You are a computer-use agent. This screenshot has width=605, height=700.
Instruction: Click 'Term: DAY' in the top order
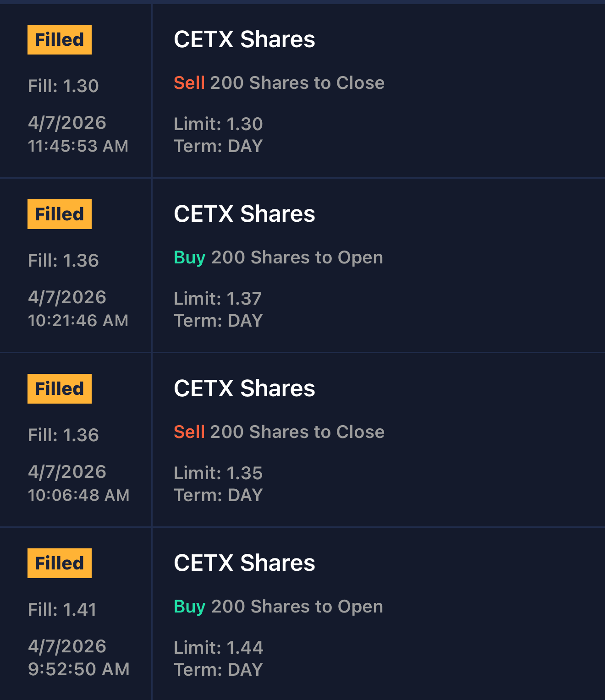(218, 146)
